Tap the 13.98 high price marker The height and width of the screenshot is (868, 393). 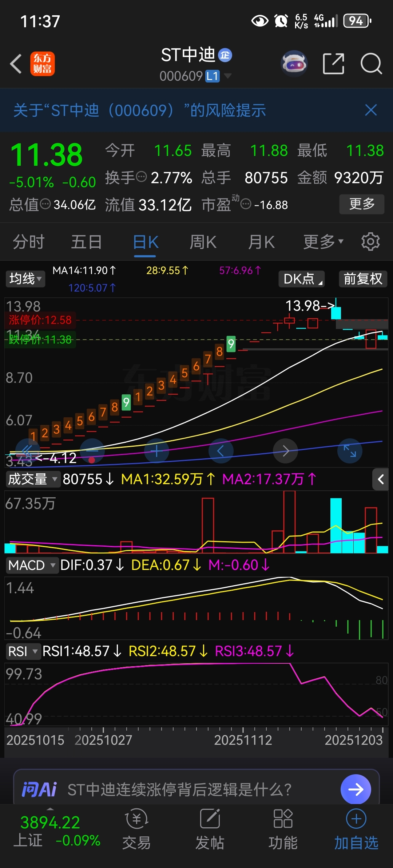coord(309,306)
